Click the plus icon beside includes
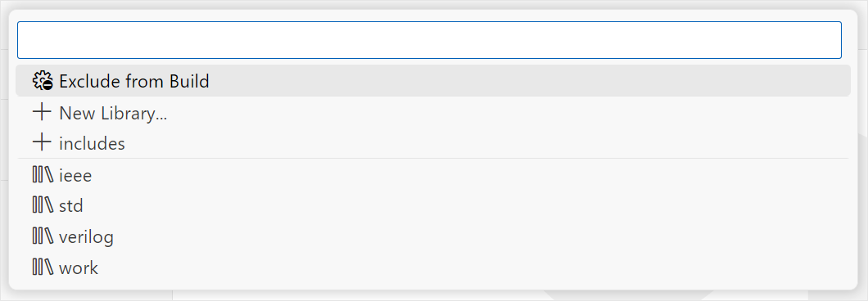Viewport: 868px width, 301px height. point(42,143)
